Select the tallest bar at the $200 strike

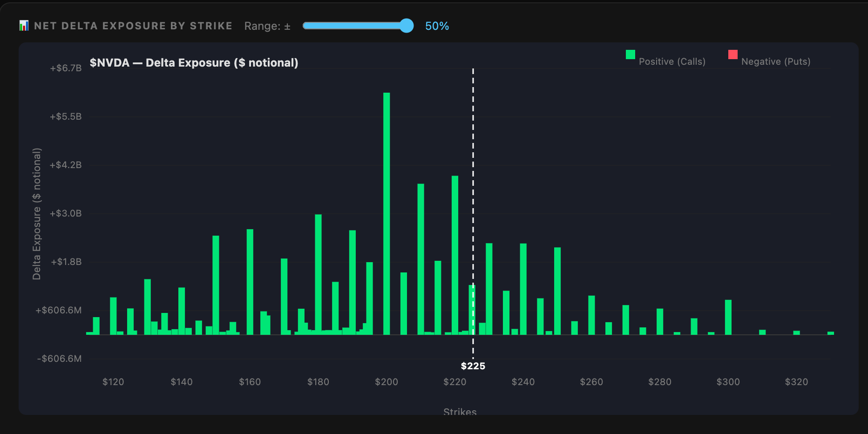387,214
